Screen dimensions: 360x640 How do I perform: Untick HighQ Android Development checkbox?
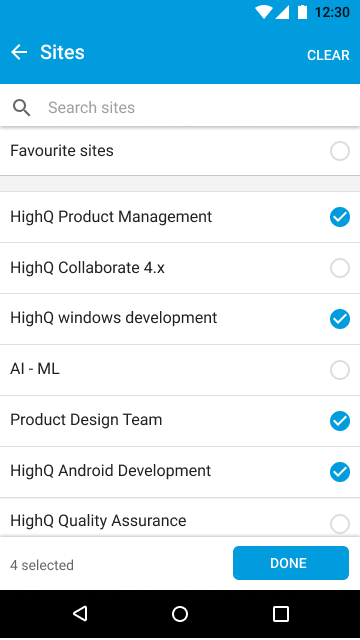[340, 472]
